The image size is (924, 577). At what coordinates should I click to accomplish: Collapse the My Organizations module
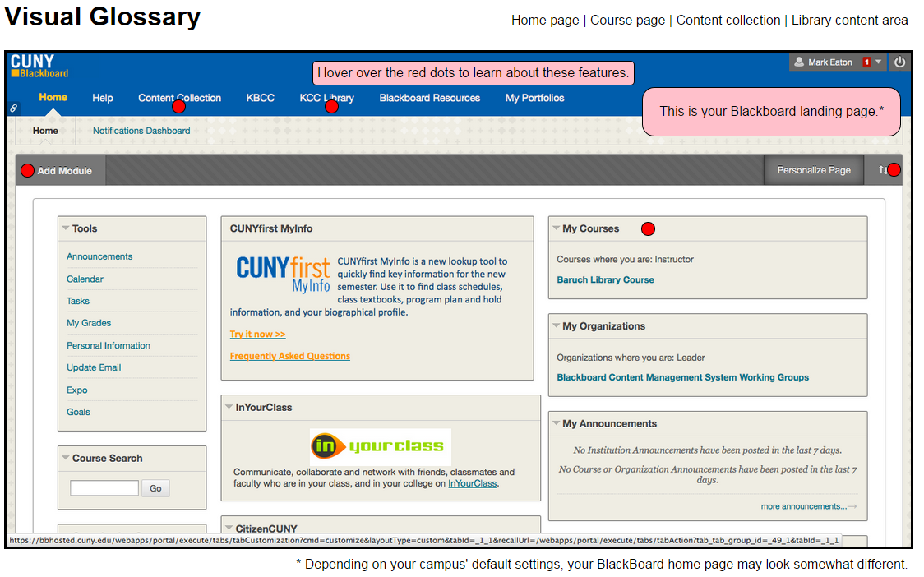tap(556, 325)
